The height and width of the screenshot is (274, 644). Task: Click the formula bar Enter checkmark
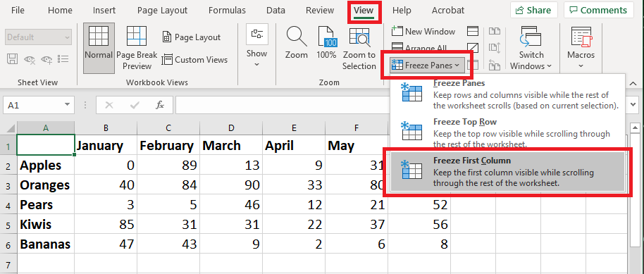tap(135, 105)
